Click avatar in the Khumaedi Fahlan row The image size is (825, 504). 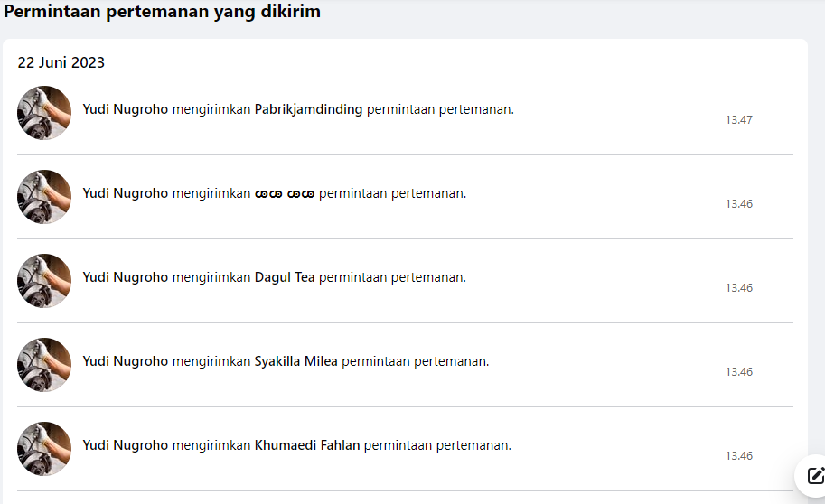(44, 448)
